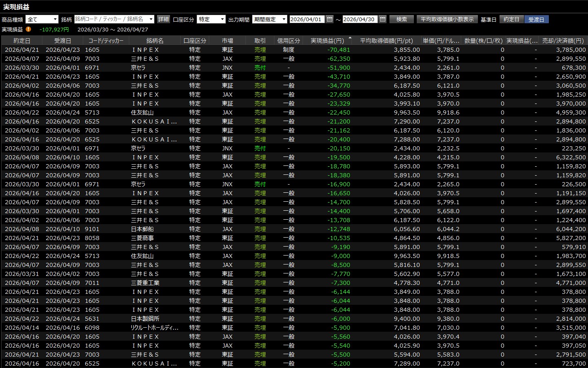
Task: Toggle 基準日 to 受渡日
Action: (536, 19)
